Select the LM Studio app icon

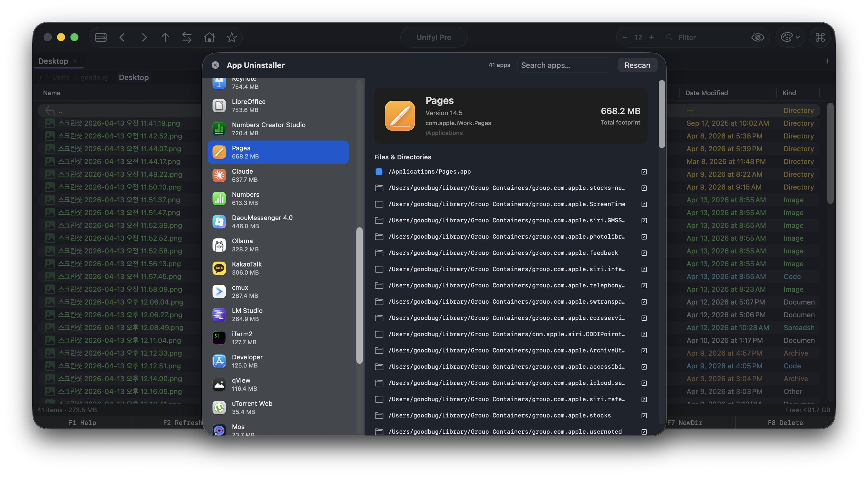point(219,314)
